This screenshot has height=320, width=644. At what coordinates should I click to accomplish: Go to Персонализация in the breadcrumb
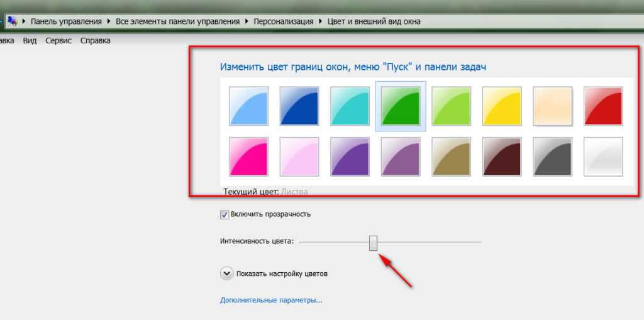283,21
